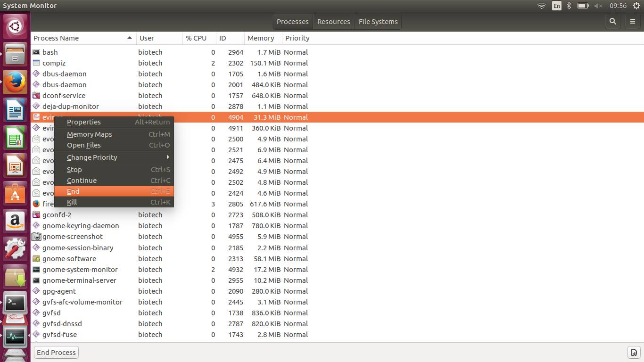Click the bash process icon

(x=36, y=52)
